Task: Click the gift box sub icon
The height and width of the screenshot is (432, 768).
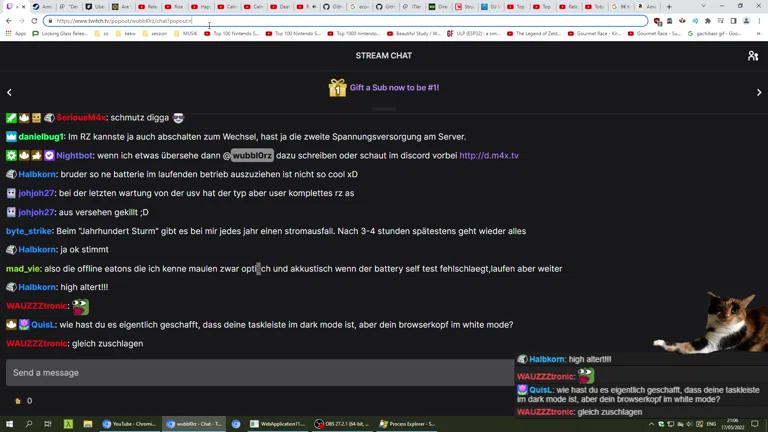Action: coord(337,88)
